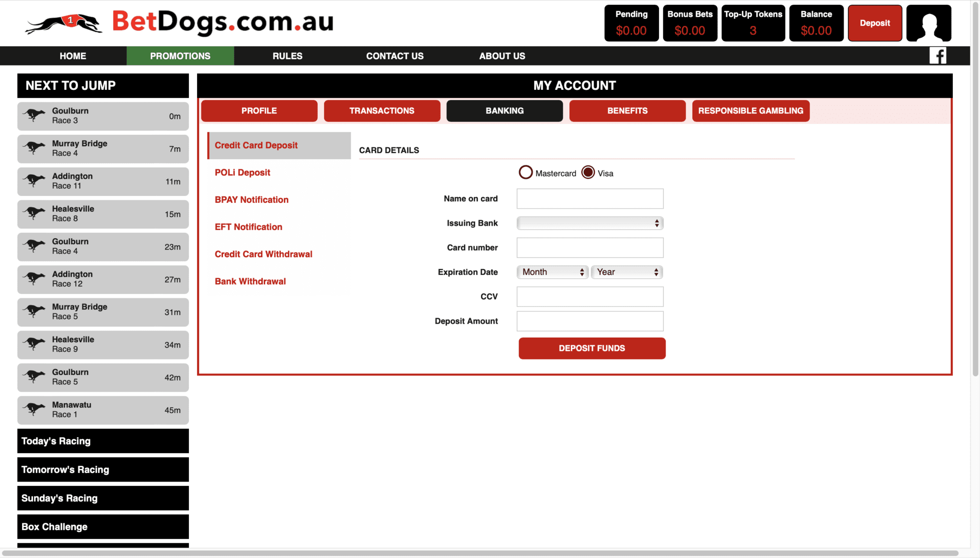The image size is (980, 558).
Task: Click the vertical page scrollbar
Action: [975, 189]
